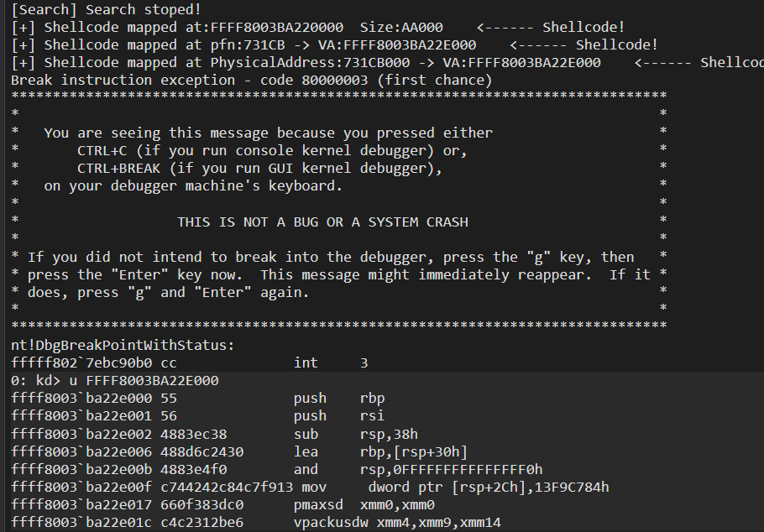
Task: Click the "int 3" instruction
Action: [331, 362]
